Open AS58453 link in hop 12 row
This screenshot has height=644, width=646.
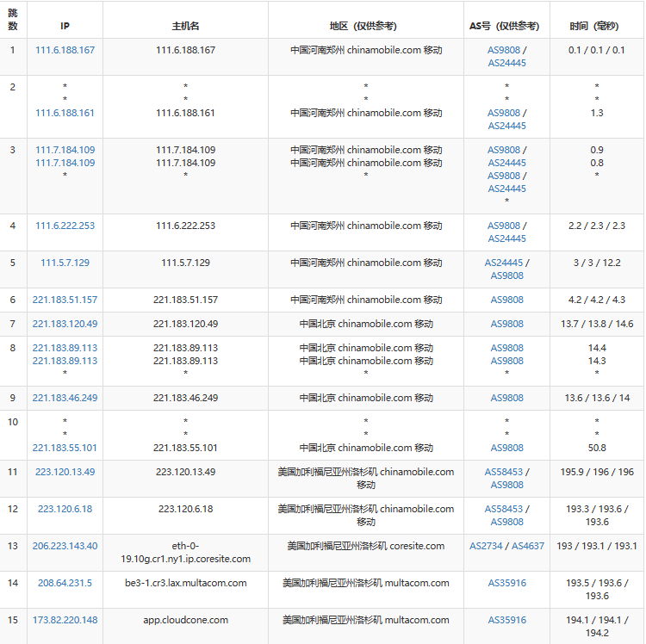pyautogui.click(x=504, y=509)
